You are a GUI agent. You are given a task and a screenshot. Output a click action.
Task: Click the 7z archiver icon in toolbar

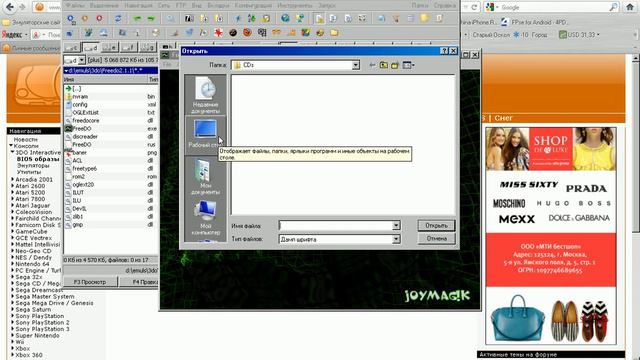(189, 18)
